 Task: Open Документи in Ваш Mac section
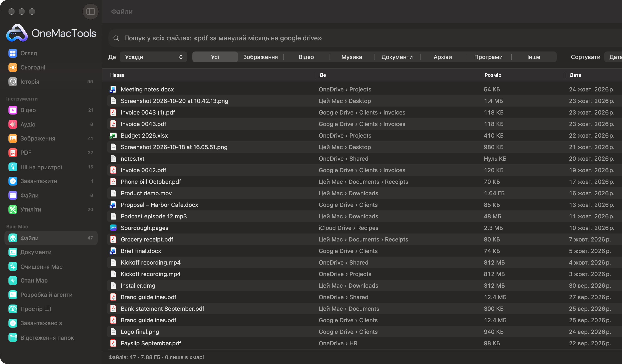[x=51, y=252]
